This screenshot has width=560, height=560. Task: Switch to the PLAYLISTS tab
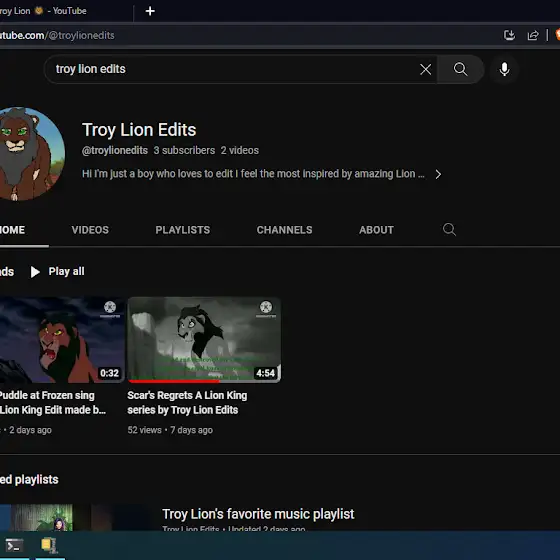(x=182, y=230)
